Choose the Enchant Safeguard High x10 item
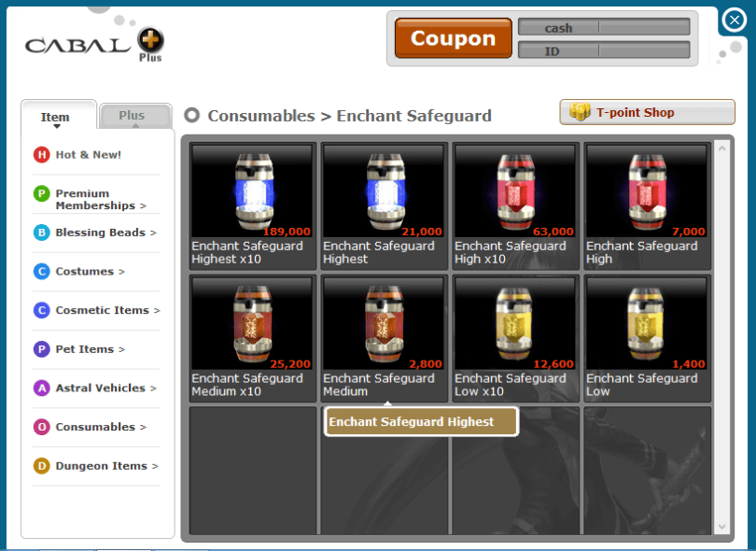This screenshot has height=551, width=756. [515, 206]
